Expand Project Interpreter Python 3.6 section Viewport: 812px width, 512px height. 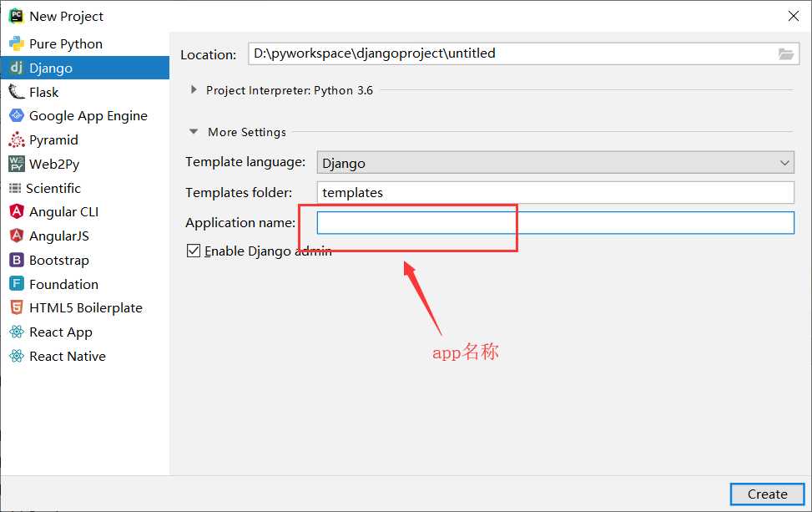(194, 89)
